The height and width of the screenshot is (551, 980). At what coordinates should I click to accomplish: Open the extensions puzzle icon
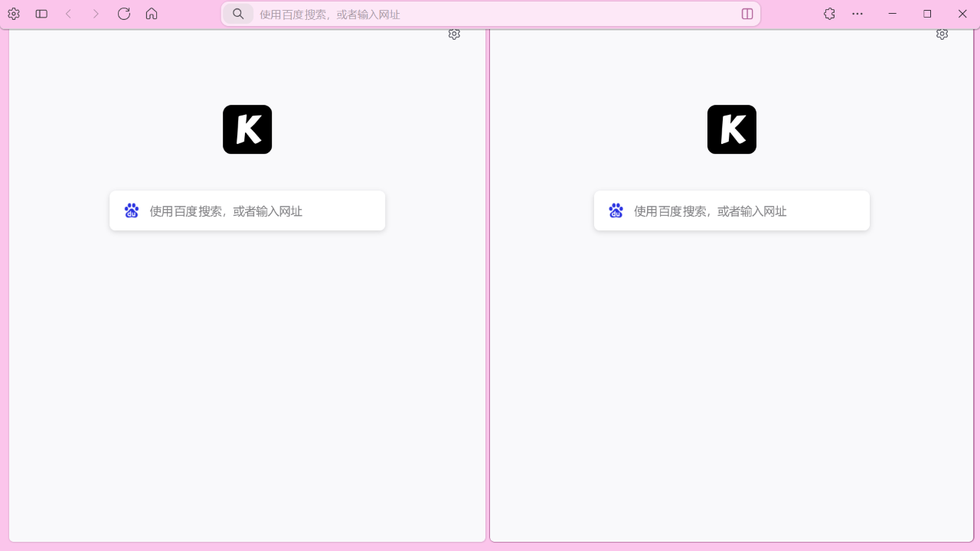(829, 13)
